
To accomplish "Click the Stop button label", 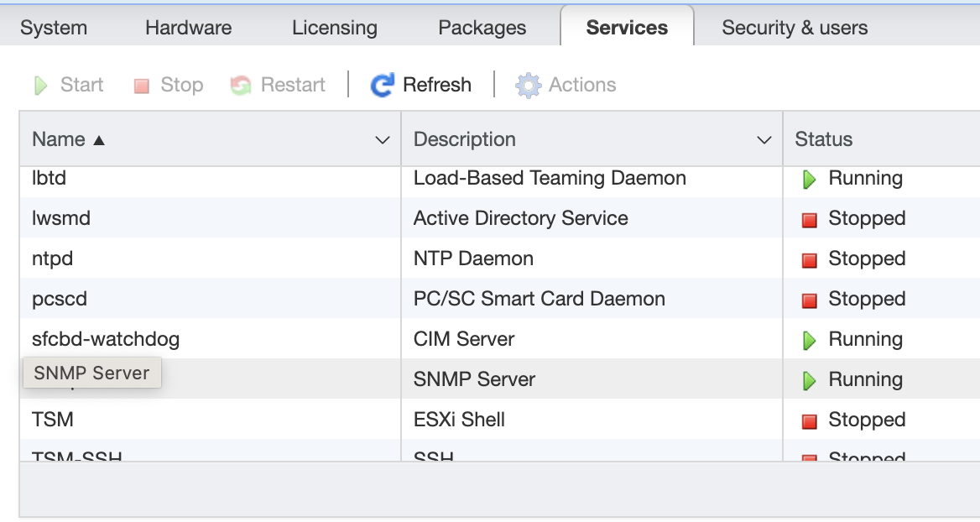I will click(182, 85).
